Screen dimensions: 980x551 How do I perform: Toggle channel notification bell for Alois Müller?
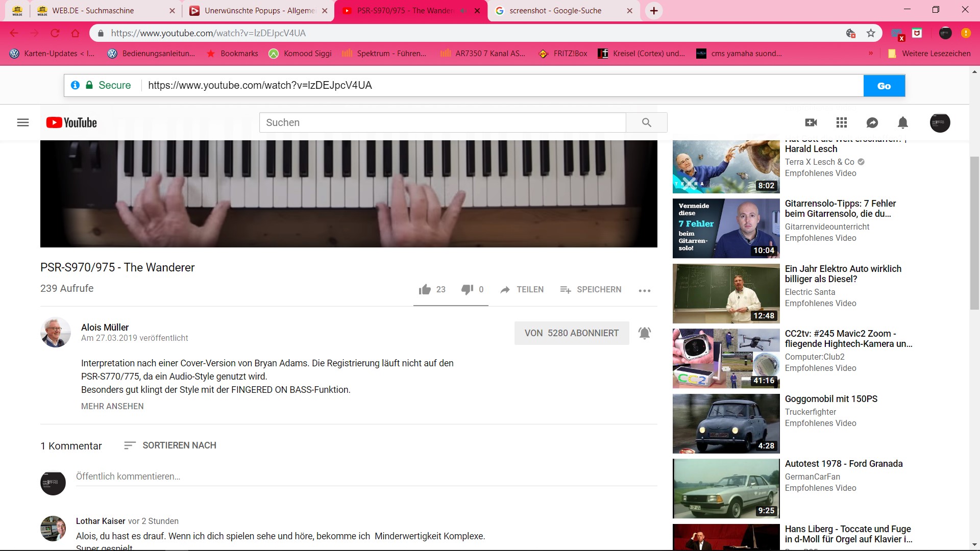645,333
